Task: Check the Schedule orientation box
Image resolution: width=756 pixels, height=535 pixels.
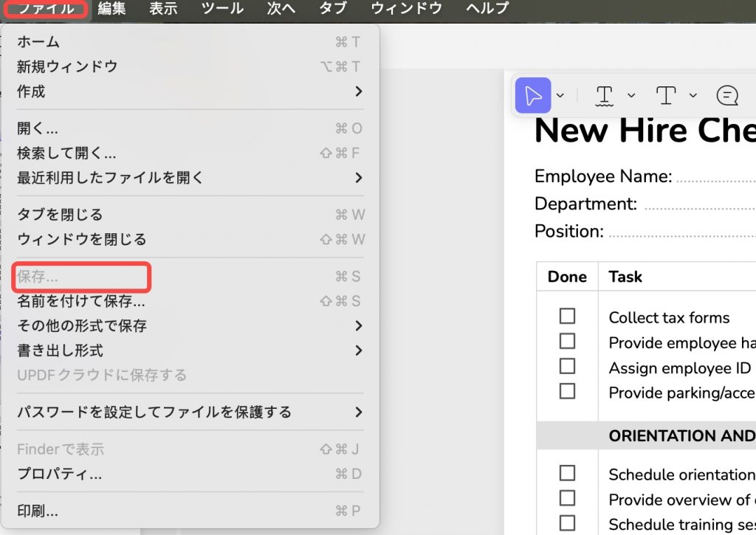Action: (567, 473)
